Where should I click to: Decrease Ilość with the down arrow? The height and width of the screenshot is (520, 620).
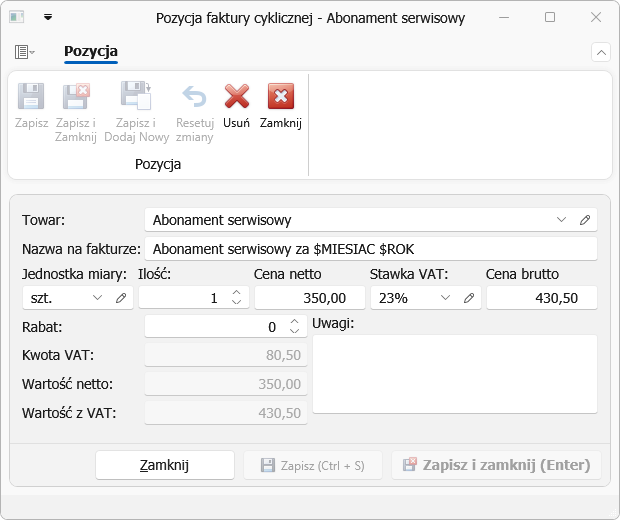coord(236,302)
